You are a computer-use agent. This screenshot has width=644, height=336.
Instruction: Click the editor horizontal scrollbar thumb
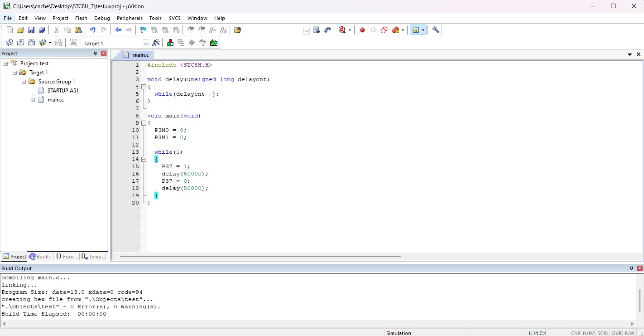tap(260, 256)
